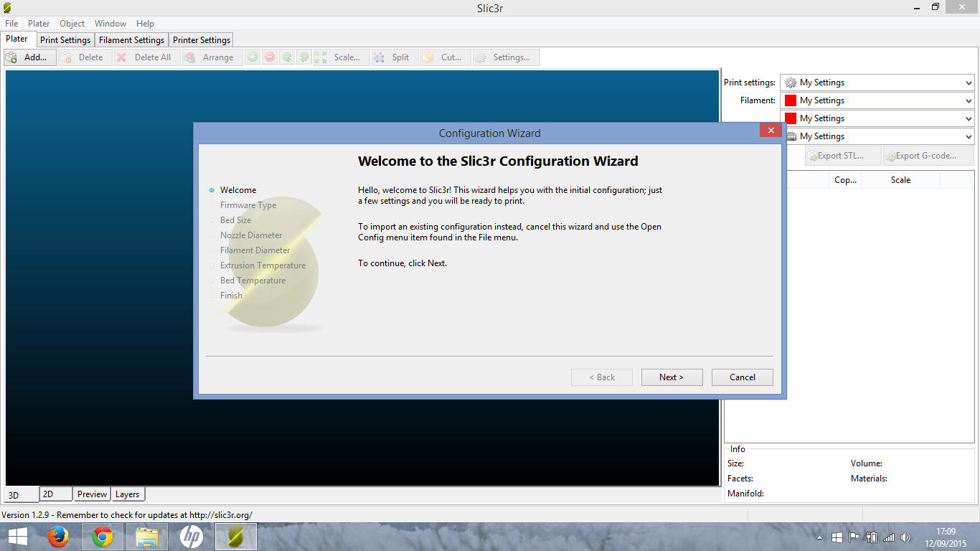Switch to the Print Settings tab
Image resolution: width=980 pixels, height=551 pixels.
65,40
